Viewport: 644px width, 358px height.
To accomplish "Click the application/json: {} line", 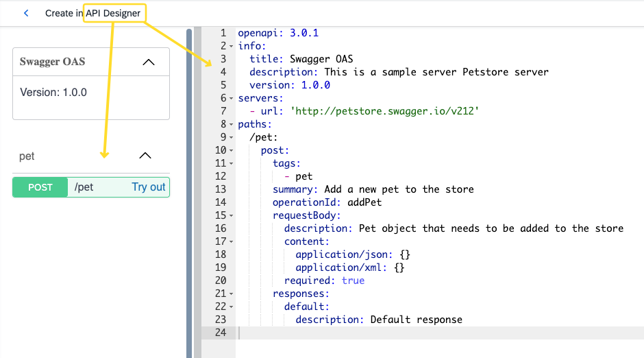I will coord(353,254).
